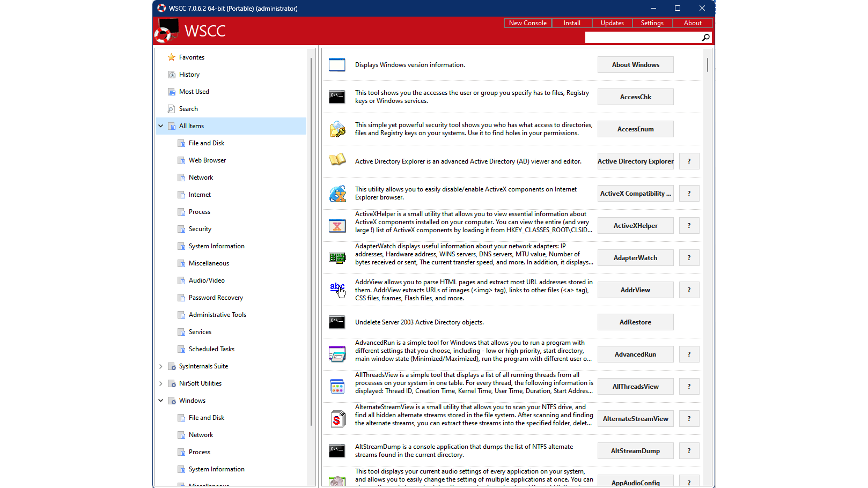Open the New Console menu
The image size is (868, 488).
(528, 23)
